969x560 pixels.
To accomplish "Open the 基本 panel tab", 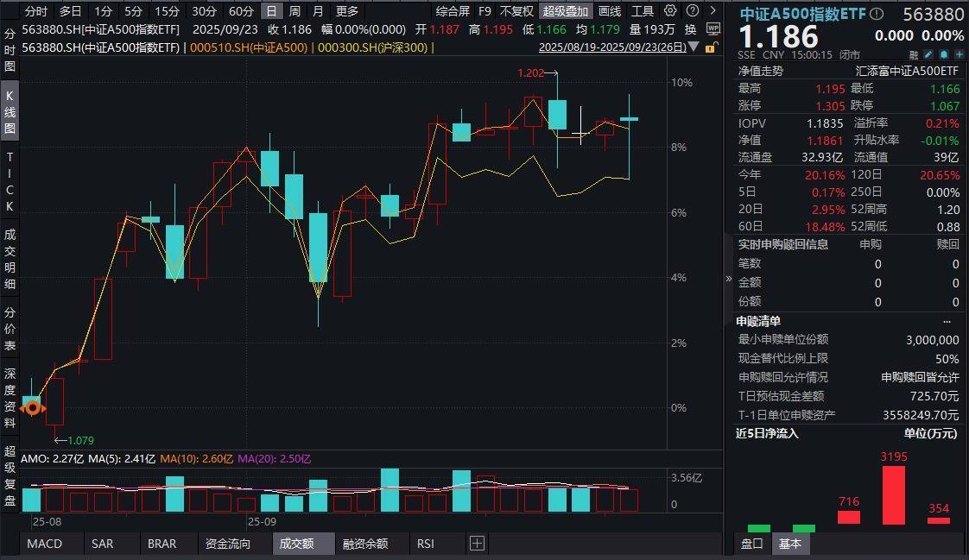I will tap(789, 544).
